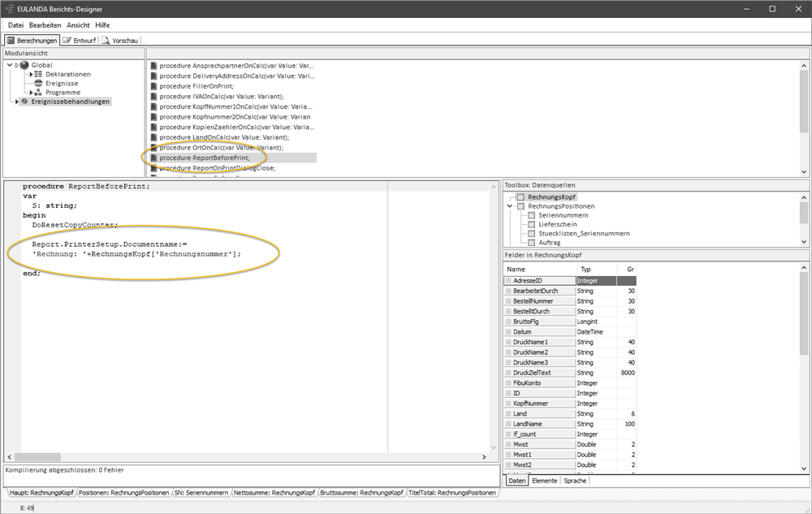Open the Nettosumme: RechnungsKopf tab

pyautogui.click(x=274, y=493)
